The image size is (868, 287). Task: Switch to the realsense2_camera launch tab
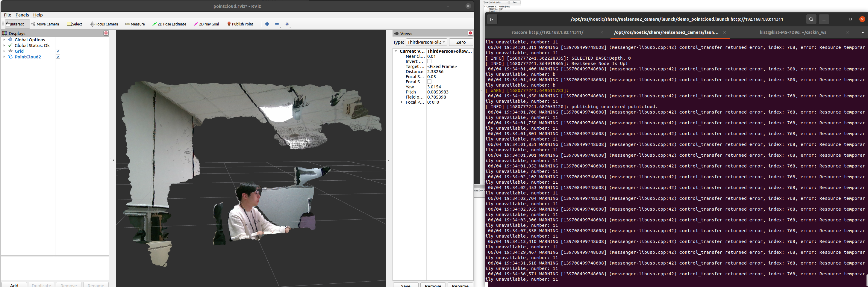pos(666,32)
